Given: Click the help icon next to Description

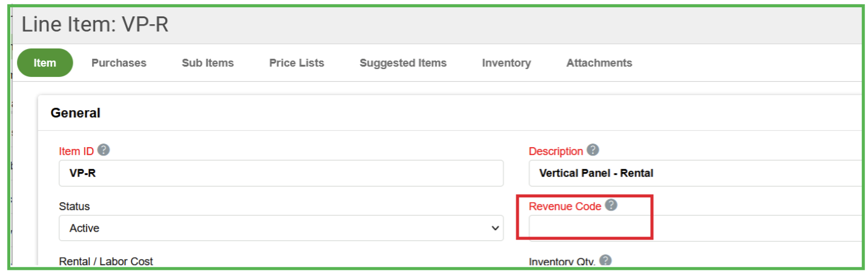Looking at the screenshot, I should (x=593, y=150).
